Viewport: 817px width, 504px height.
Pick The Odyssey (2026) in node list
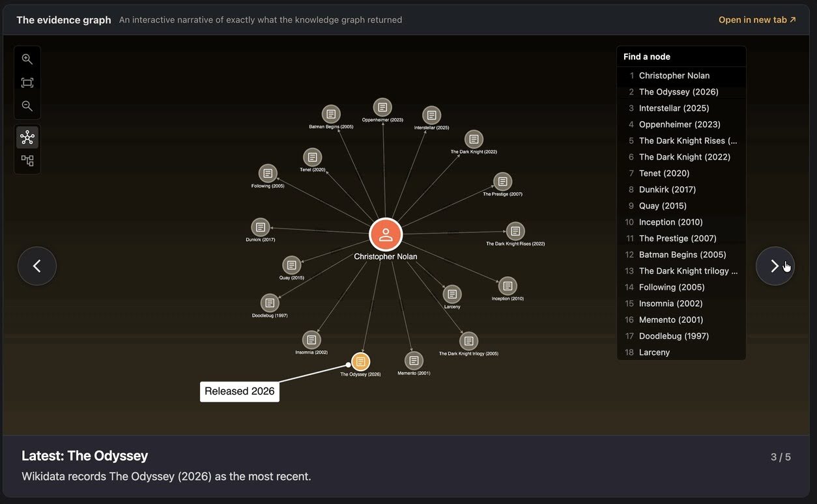click(681, 92)
